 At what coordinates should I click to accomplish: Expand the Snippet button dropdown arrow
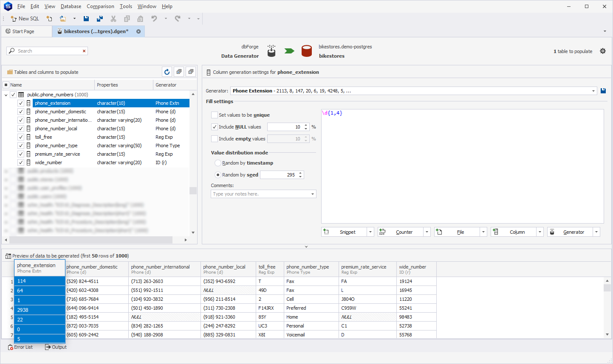pyautogui.click(x=370, y=232)
